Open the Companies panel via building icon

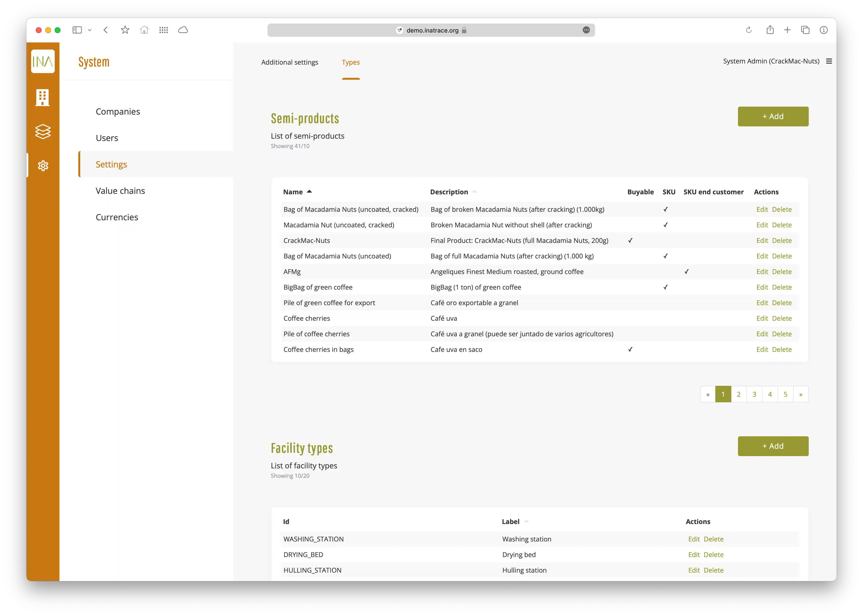click(x=43, y=97)
